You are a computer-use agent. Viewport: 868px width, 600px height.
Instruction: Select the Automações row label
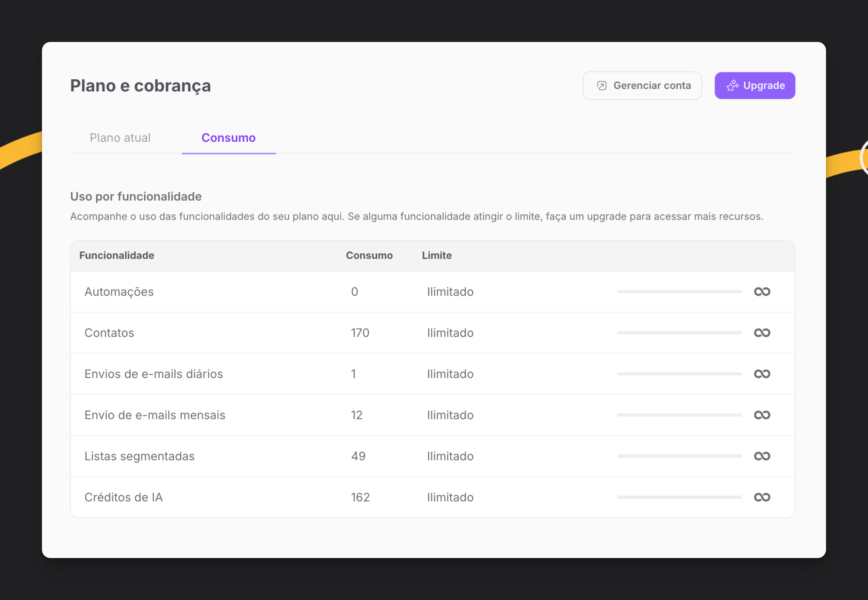pos(119,292)
